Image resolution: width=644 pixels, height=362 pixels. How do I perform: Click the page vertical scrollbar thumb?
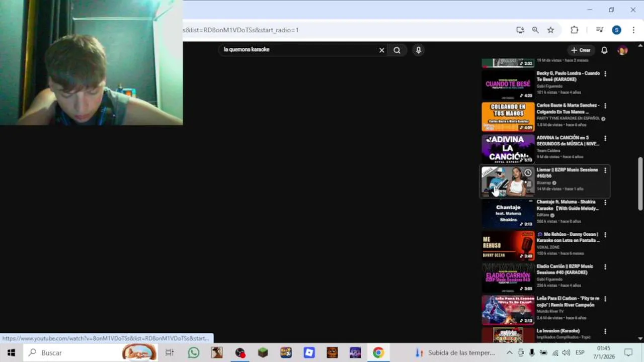640,184
